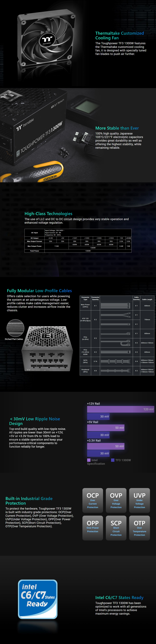This screenshot has height=644, width=156.
Task: Click the 30 mV bar under +5V Rail
Action: [98, 435]
